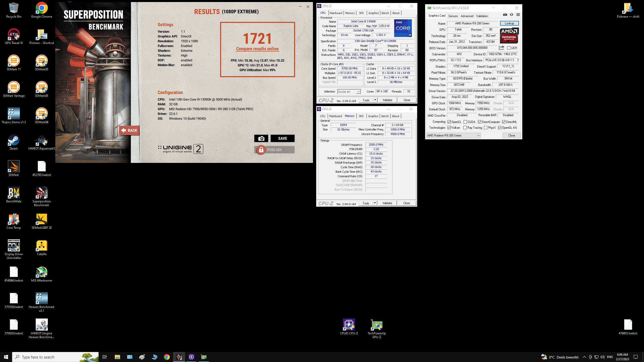
Task: Click the ENG language indicator
Action: pos(610,357)
